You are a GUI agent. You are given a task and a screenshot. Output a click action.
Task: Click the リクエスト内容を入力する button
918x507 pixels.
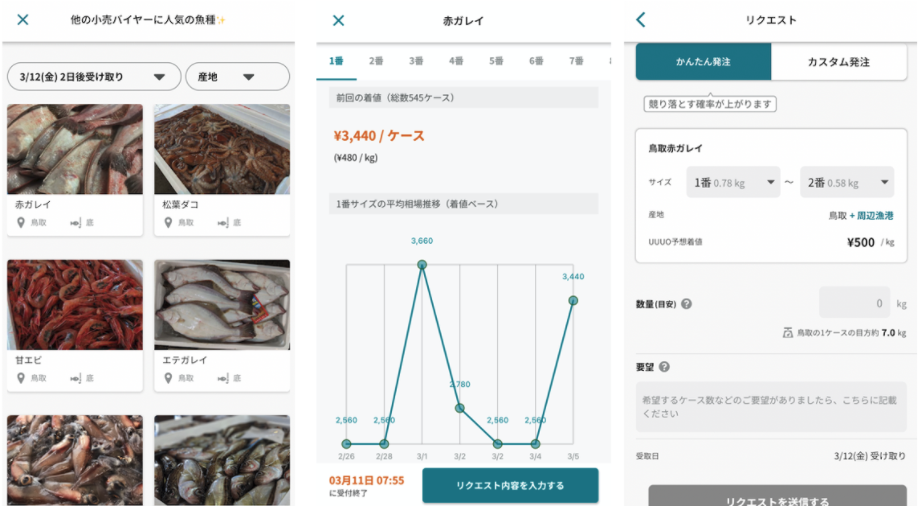click(x=511, y=485)
